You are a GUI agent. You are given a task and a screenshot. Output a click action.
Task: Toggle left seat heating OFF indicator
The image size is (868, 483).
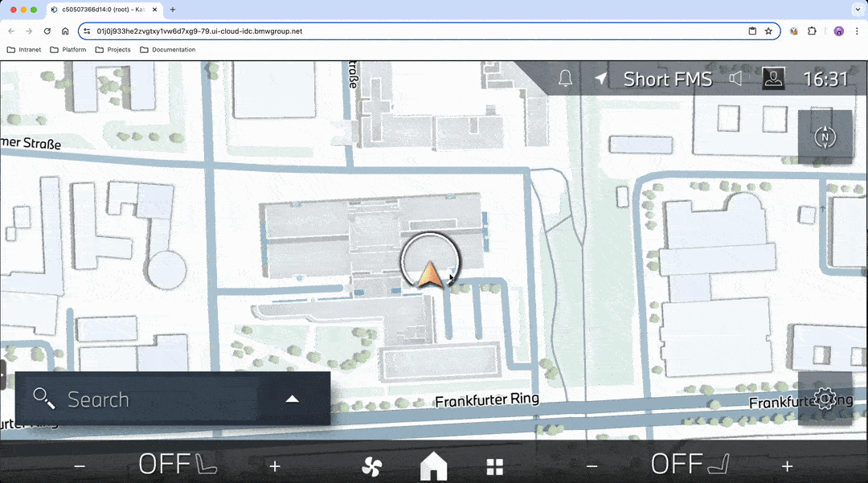(177, 464)
